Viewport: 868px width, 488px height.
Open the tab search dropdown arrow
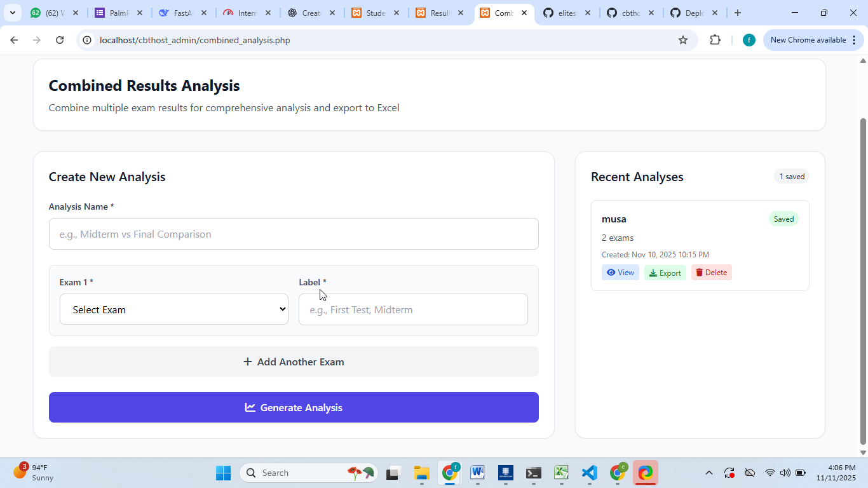pyautogui.click(x=12, y=13)
